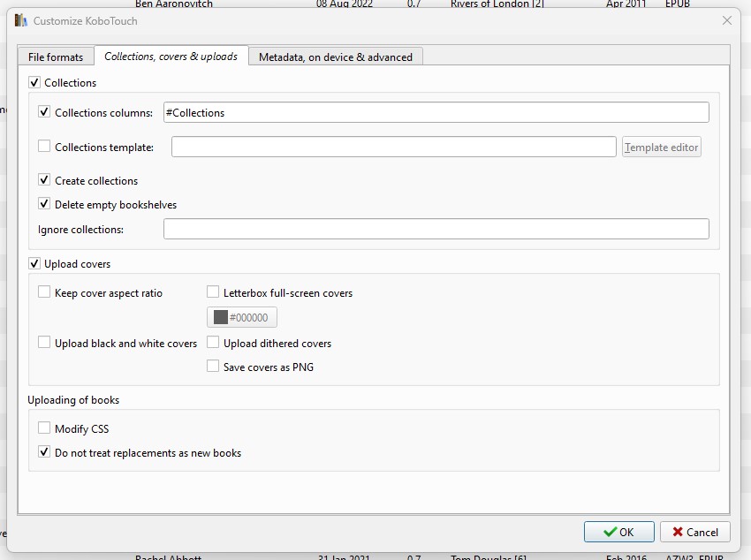The image size is (751, 560).
Task: Toggle the Create collections checkbox
Action: (x=44, y=180)
